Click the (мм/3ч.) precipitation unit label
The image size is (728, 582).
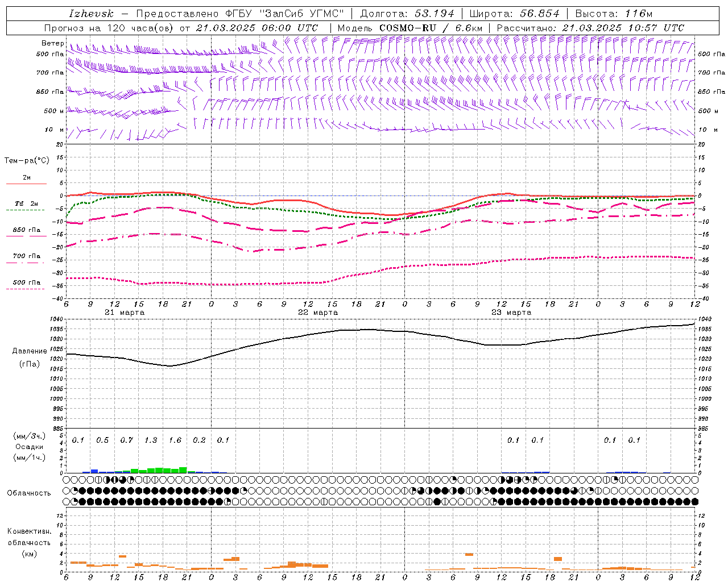pyautogui.click(x=30, y=436)
